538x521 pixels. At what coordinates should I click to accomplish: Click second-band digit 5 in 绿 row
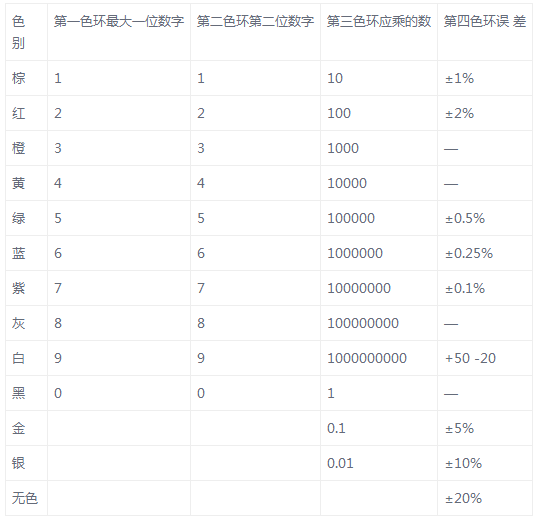(201, 219)
